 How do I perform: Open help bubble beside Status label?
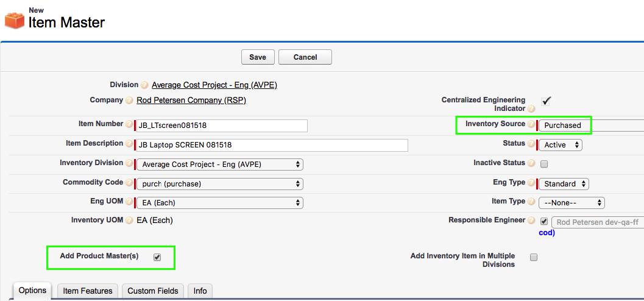click(x=531, y=144)
